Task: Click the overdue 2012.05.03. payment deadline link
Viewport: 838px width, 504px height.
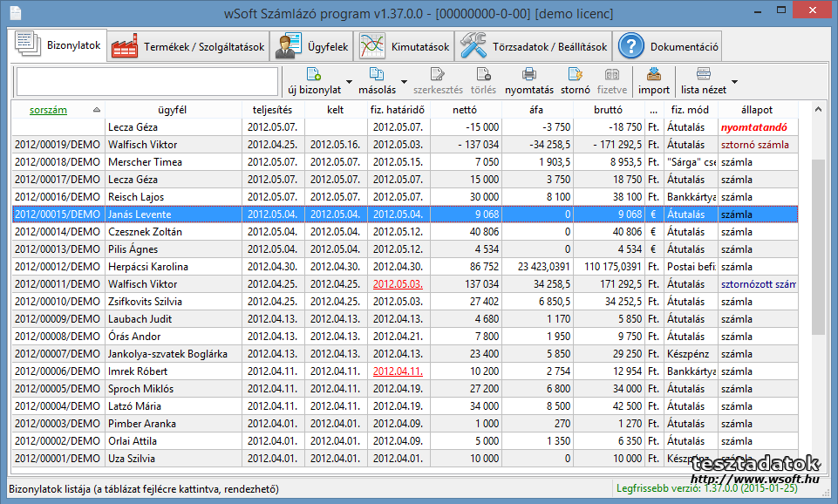Action: (397, 284)
